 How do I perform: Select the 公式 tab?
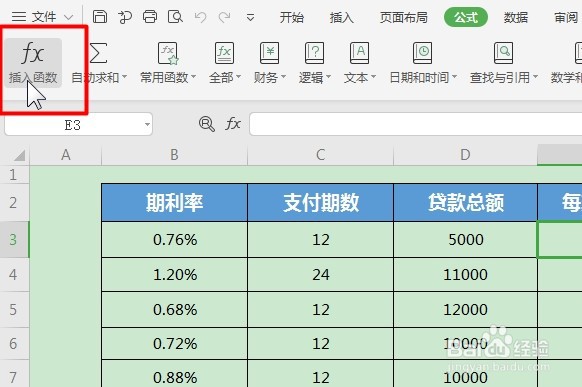466,17
